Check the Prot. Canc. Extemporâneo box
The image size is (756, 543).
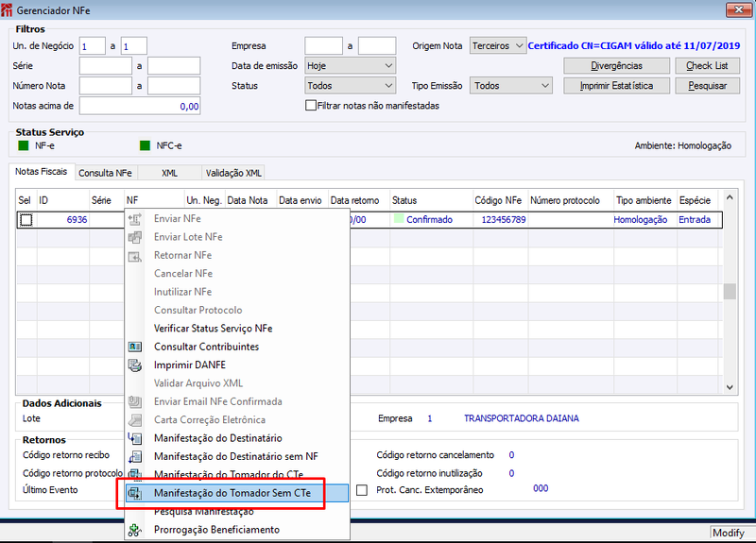coord(362,490)
